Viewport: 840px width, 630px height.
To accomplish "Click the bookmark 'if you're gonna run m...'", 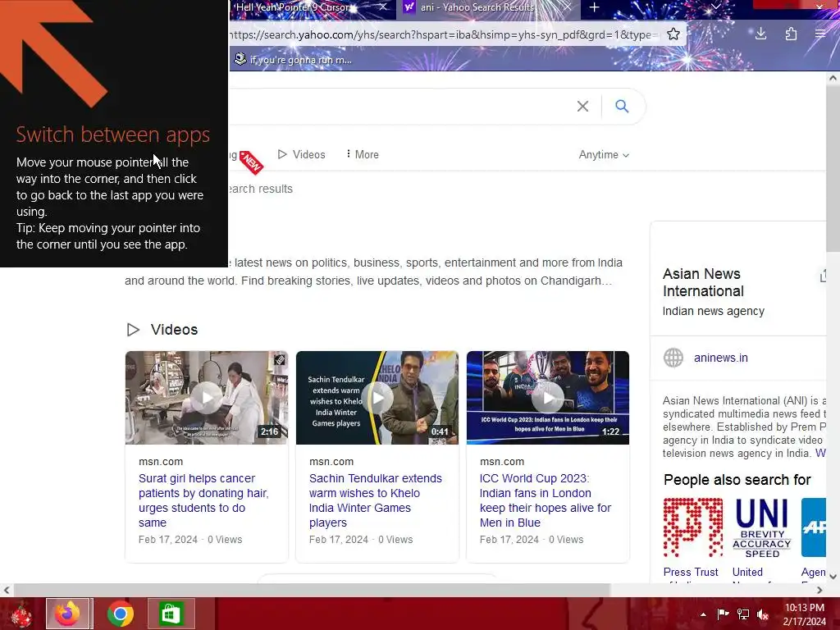I will pos(293,59).
